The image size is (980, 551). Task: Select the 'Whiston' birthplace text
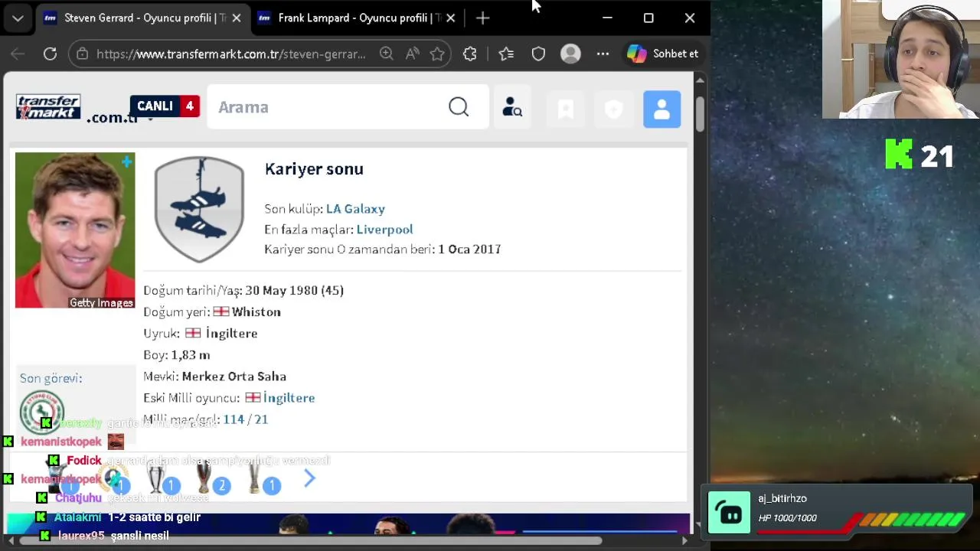tap(256, 312)
